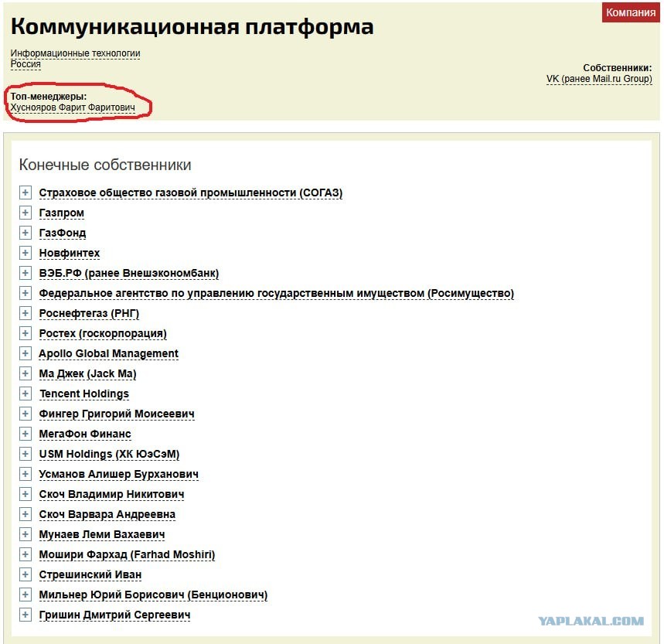664x644 pixels.
Task: Click the Топ-менеджеры label
Action: click(49, 97)
